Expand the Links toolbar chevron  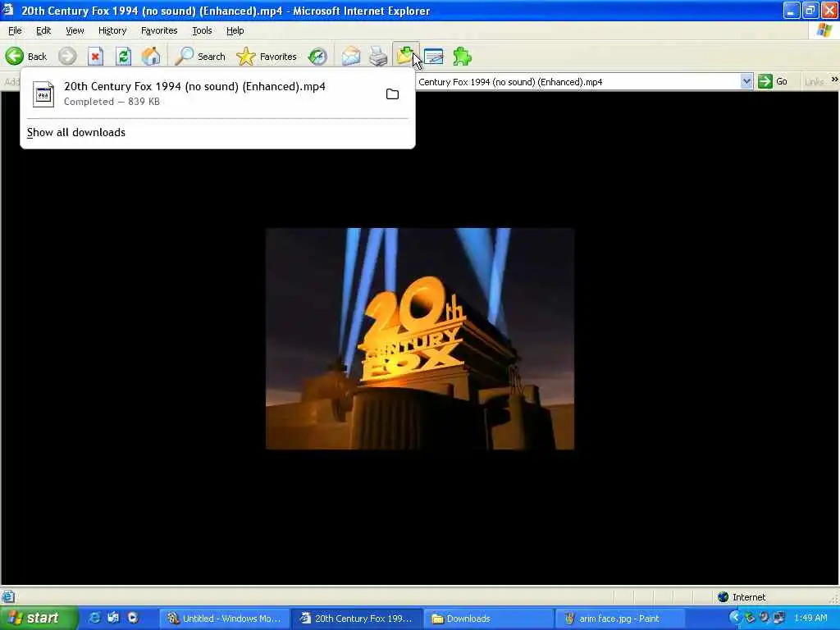tap(834, 80)
